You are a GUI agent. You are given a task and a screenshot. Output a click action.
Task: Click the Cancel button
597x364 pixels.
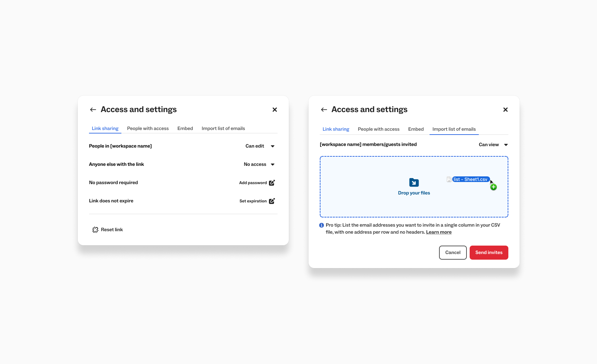pos(453,253)
